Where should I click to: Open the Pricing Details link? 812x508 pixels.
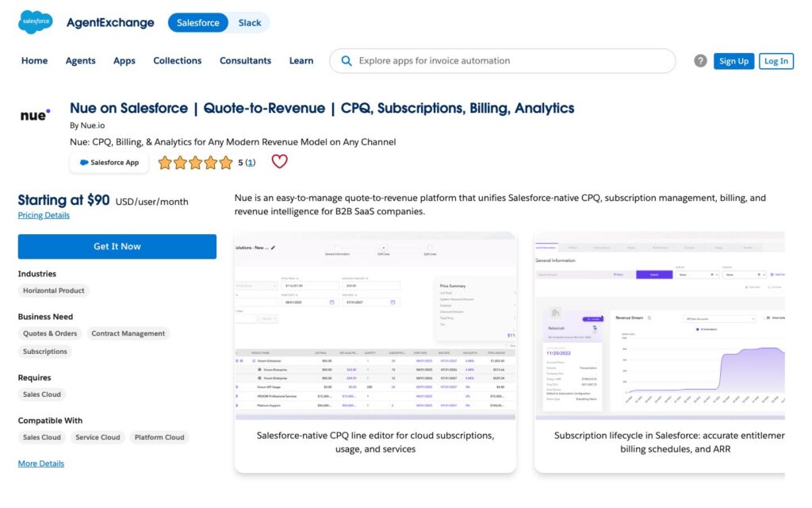[44, 215]
